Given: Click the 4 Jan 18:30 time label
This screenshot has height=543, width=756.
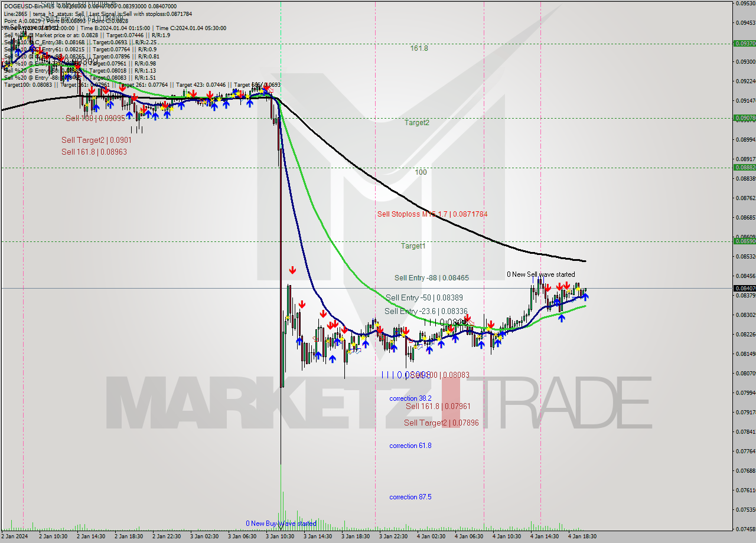Looking at the screenshot, I should (583, 537).
